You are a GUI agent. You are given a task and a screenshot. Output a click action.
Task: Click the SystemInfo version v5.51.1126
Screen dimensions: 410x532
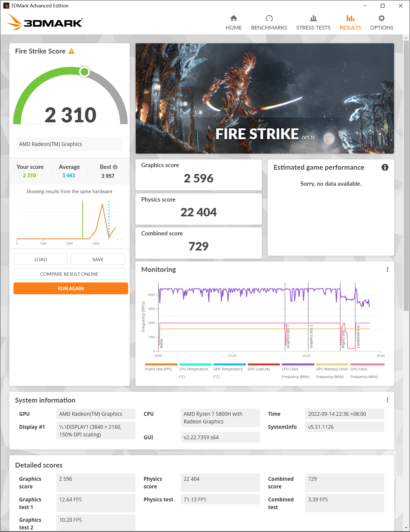point(345,427)
